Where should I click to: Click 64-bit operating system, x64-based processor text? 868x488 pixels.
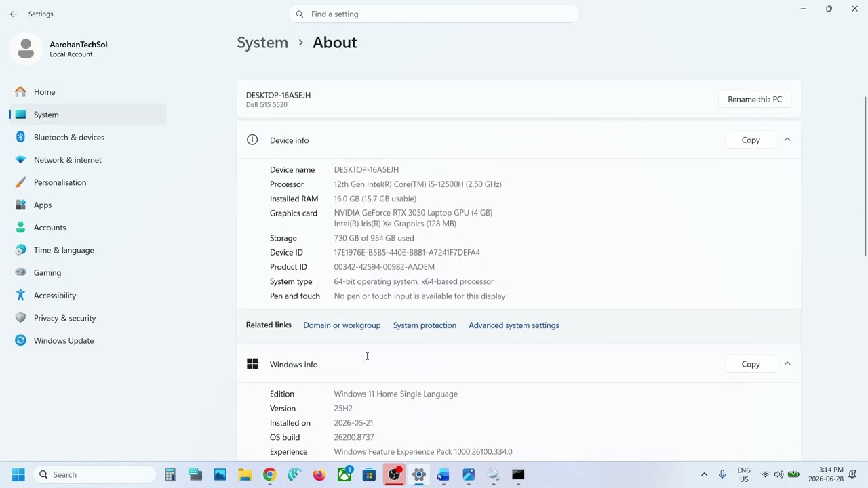414,282
